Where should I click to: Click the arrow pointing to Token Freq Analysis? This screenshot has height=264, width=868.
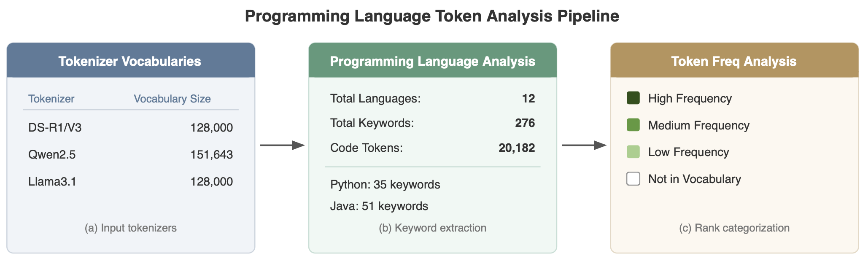click(584, 145)
